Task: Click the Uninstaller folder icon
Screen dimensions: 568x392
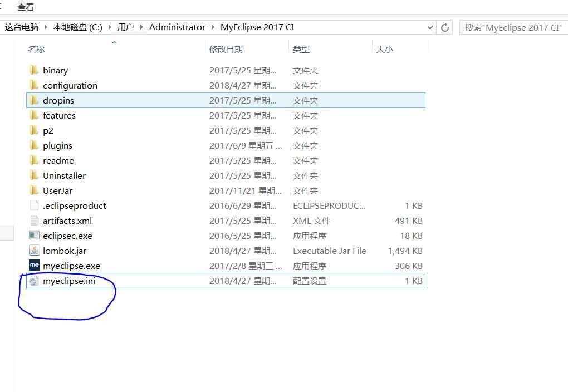Action: pos(33,175)
